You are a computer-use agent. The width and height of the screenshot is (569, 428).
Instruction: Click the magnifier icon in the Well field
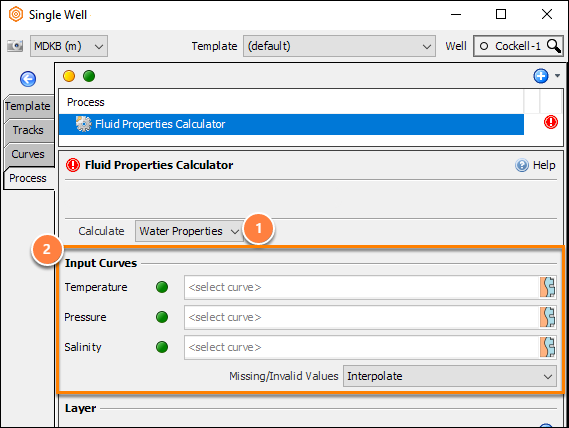pos(554,46)
